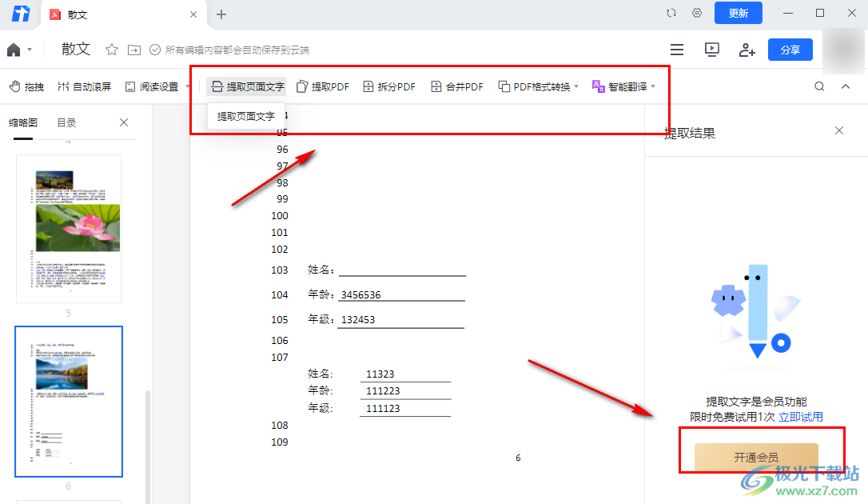This screenshot has height=504, width=868.
Task: Switch to 缩略图 tab
Action: coord(23,122)
